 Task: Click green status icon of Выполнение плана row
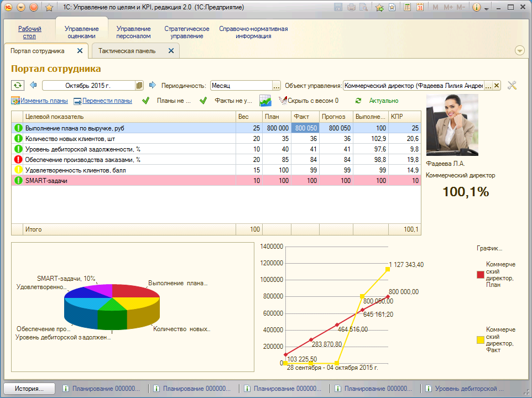[18, 128]
